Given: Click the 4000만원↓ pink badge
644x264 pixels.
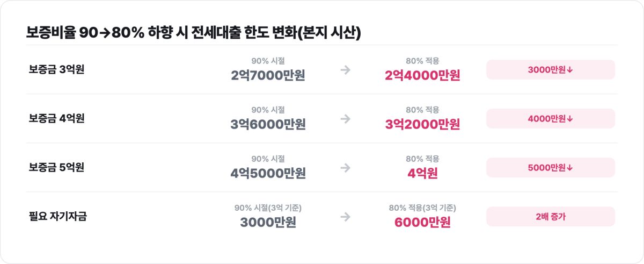Looking at the screenshot, I should click(x=551, y=119).
